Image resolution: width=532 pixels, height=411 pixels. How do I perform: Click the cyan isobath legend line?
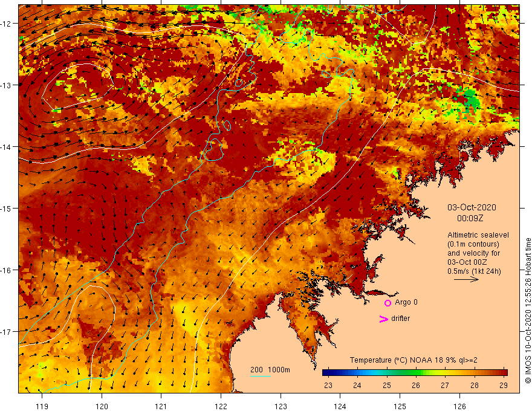click(261, 376)
